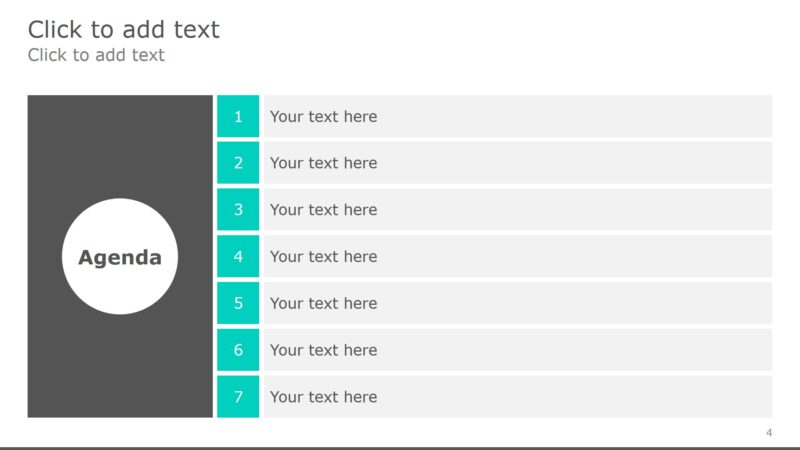800x450 pixels.
Task: Select the teal box numbered 2
Action: [238, 163]
